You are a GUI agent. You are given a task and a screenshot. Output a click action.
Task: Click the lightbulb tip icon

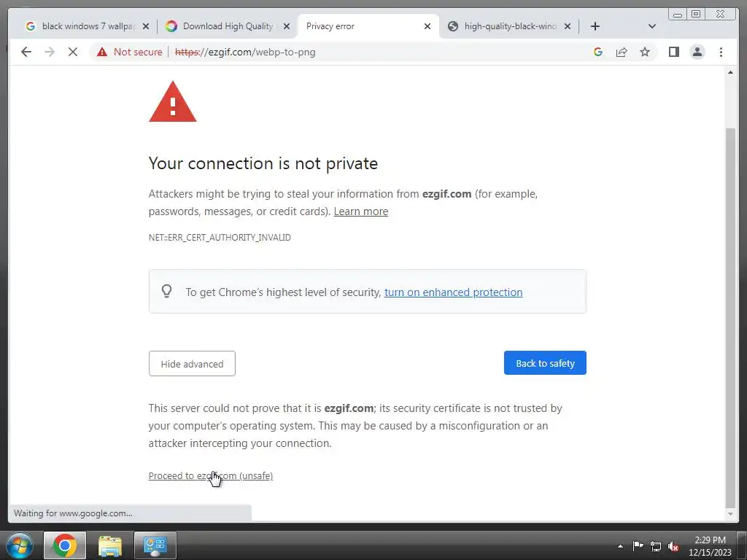[x=167, y=291]
